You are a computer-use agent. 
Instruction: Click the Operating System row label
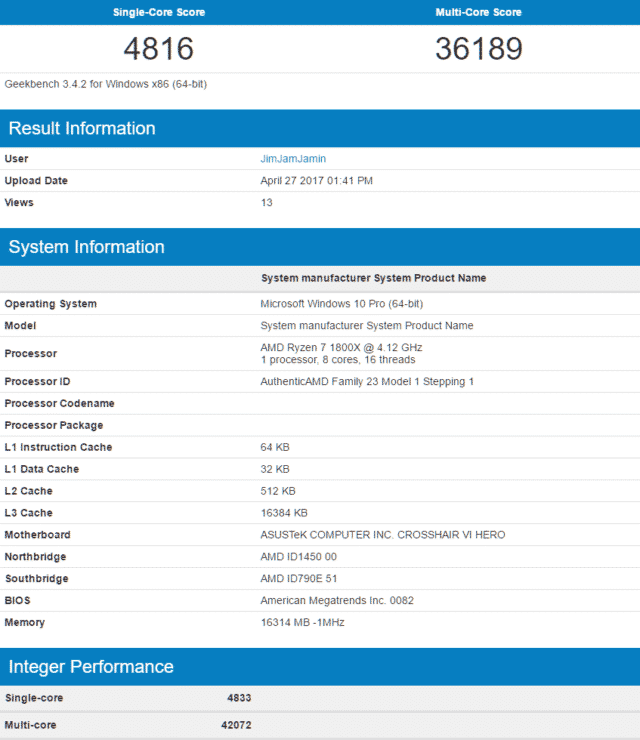coord(51,304)
